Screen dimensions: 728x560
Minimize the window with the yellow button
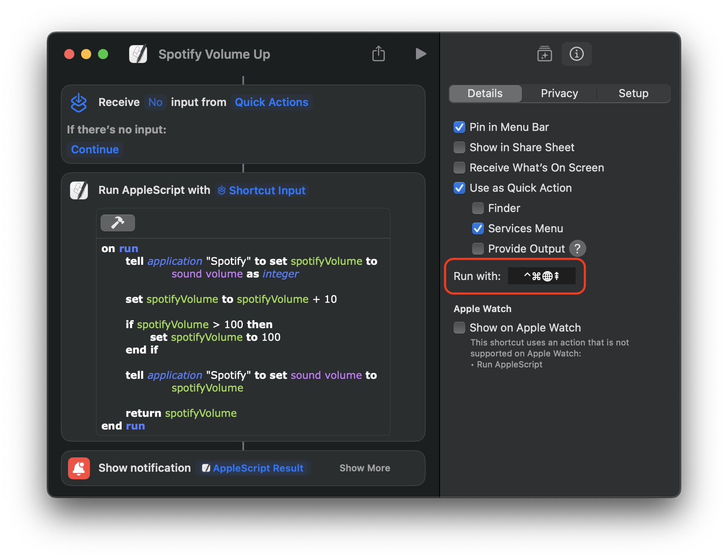[86, 54]
